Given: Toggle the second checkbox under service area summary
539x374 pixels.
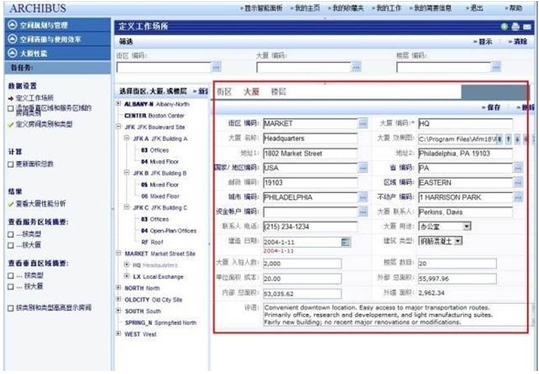Looking at the screenshot, I should click(11, 245).
